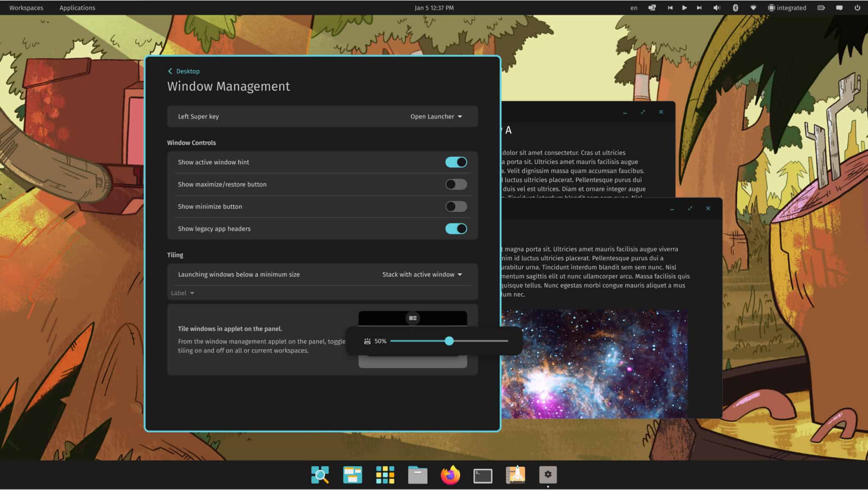Screen dimensions: 868x490
Task: Open the Workspaces overview from the dock
Action: (x=320, y=475)
